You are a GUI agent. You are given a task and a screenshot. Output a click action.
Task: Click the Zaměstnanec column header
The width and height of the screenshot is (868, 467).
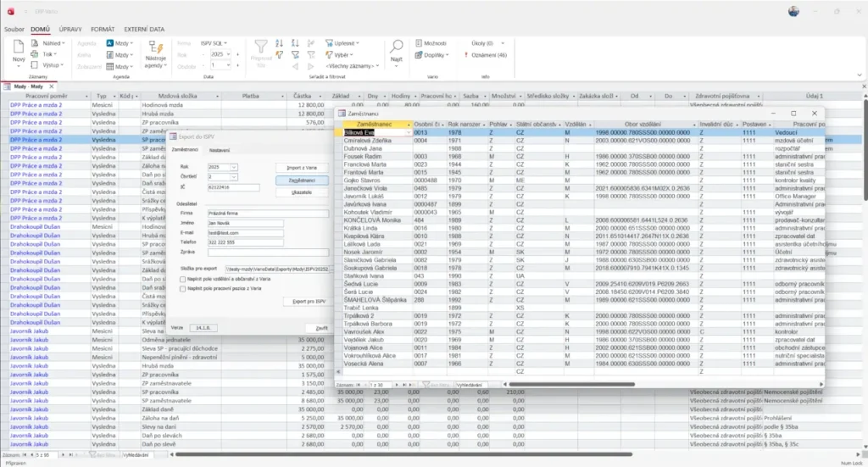click(x=373, y=125)
